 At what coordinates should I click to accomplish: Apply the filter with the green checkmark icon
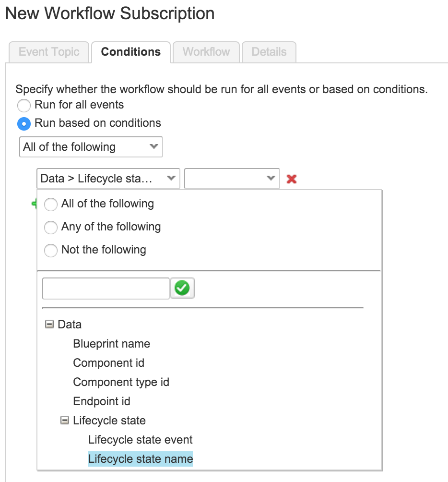[182, 288]
